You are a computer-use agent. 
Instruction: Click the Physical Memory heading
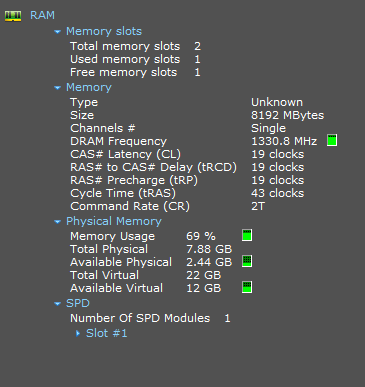[x=114, y=221]
